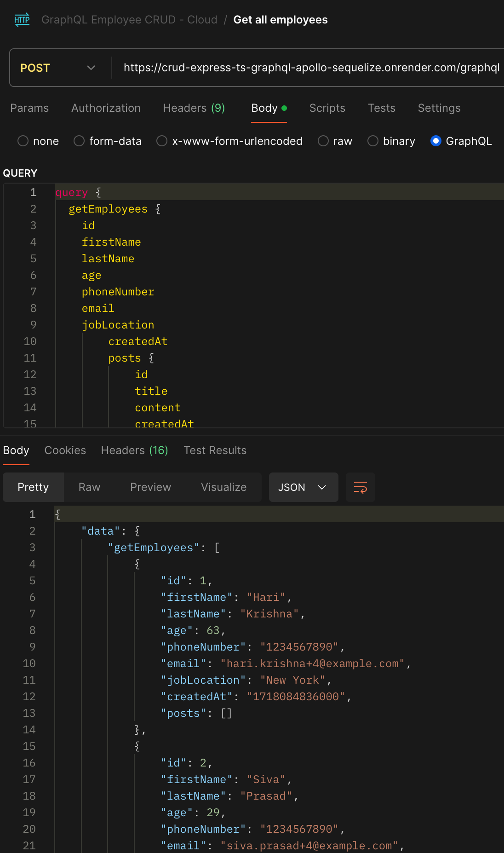Open the Test Results tab
Image resolution: width=504 pixels, height=853 pixels.
pyautogui.click(x=215, y=450)
